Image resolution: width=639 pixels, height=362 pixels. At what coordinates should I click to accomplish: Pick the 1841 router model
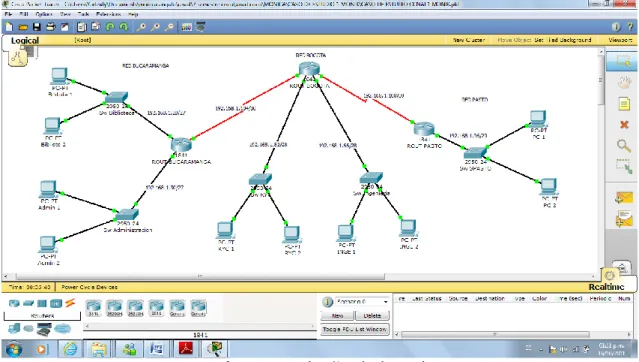93,308
